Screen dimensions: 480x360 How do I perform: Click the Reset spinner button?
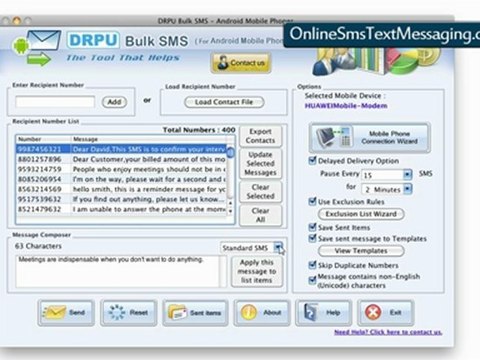point(129,313)
